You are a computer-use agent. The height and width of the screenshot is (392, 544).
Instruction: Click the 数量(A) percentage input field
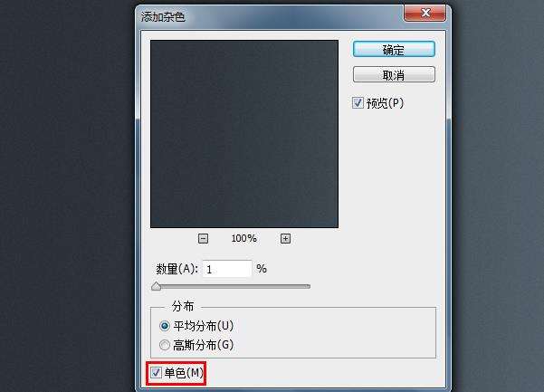coord(227,269)
